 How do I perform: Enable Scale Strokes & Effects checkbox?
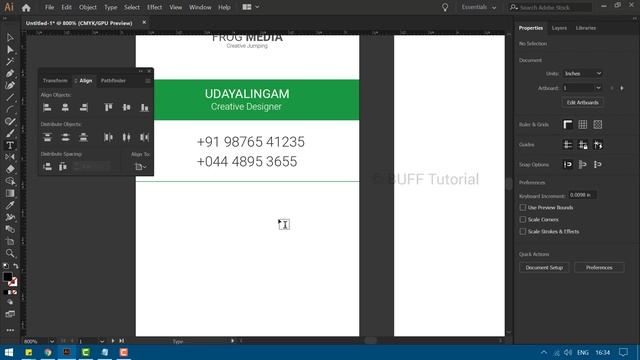pos(522,231)
